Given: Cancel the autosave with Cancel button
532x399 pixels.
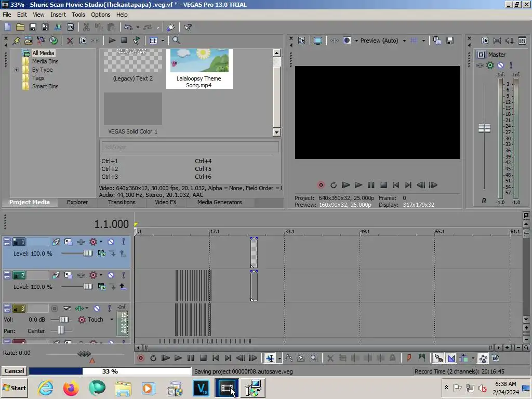Looking at the screenshot, I should coord(14,371).
